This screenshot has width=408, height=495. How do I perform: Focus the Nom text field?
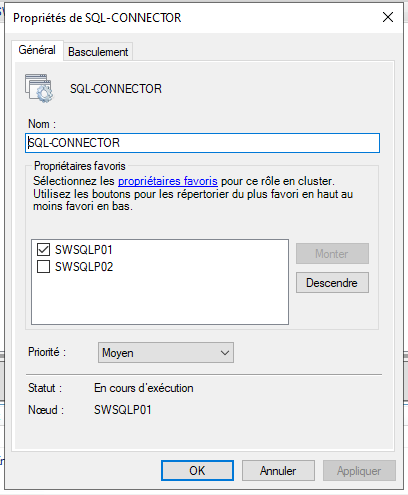[x=202, y=143]
